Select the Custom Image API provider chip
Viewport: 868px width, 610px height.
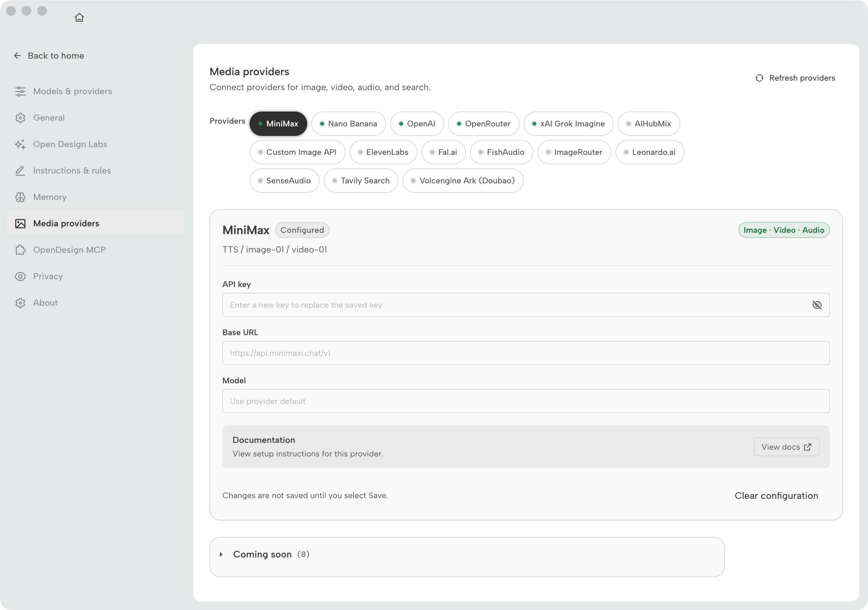coord(297,152)
